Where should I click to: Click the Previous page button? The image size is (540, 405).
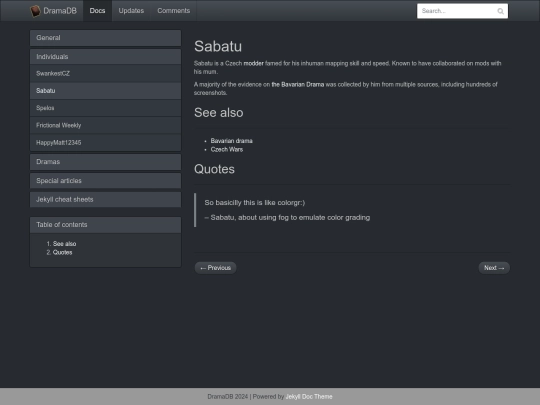pyautogui.click(x=216, y=268)
